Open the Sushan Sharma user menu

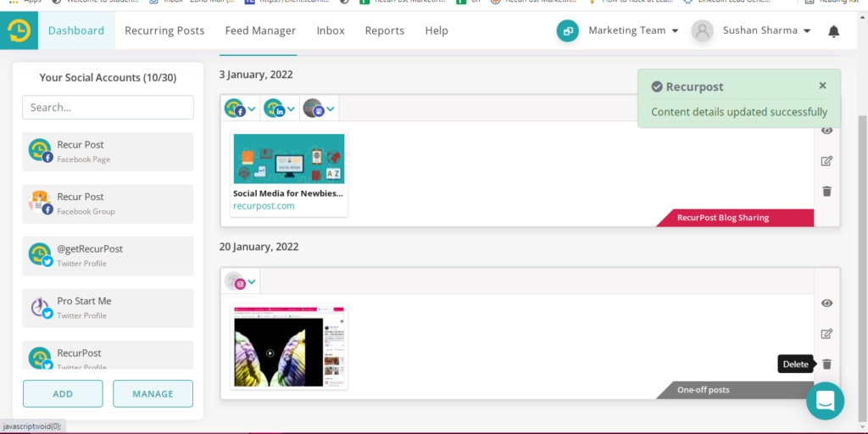coord(766,31)
